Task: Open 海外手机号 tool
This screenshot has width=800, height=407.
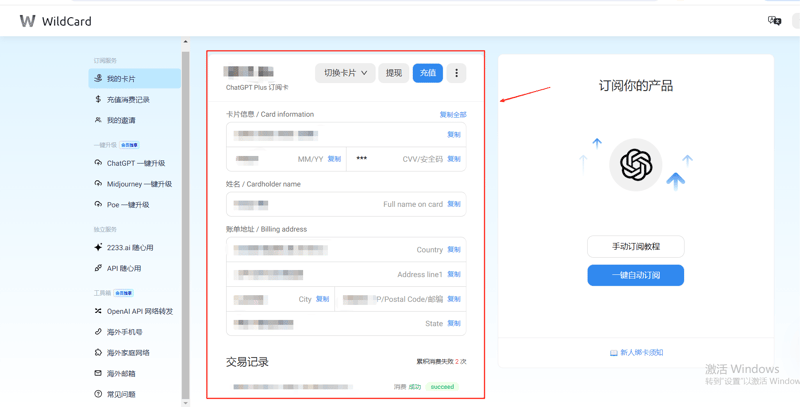Action: click(124, 332)
